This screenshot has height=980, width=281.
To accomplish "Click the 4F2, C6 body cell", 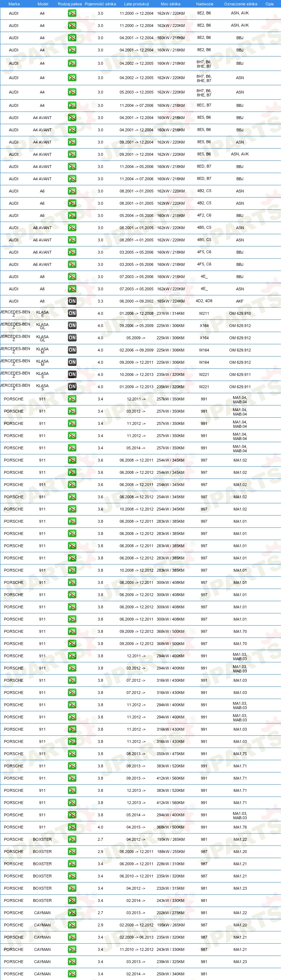I will pos(204,215).
